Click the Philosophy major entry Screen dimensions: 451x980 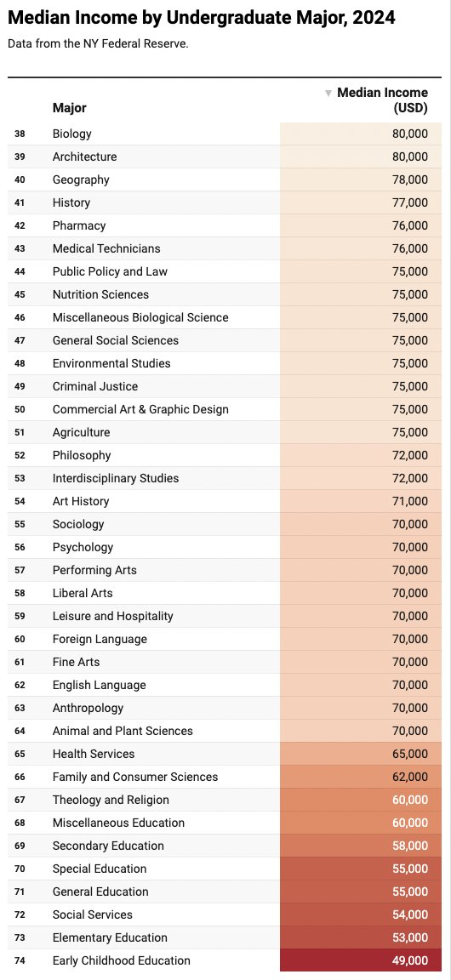[82, 456]
